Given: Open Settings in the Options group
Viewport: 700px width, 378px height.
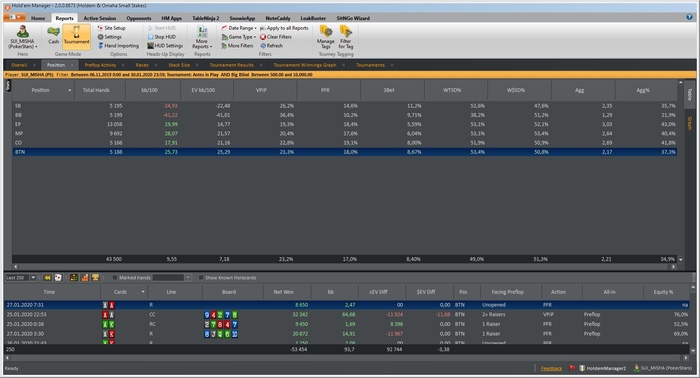Looking at the screenshot, I should [109, 37].
